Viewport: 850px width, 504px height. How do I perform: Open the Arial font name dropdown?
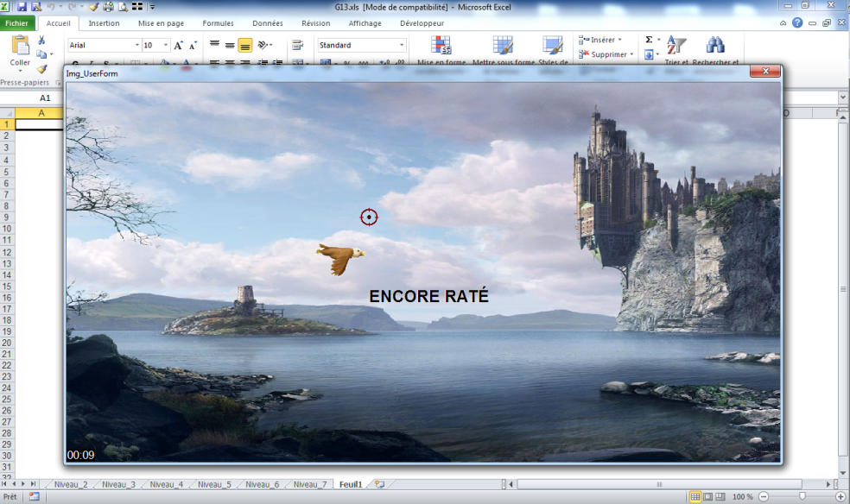pos(136,45)
